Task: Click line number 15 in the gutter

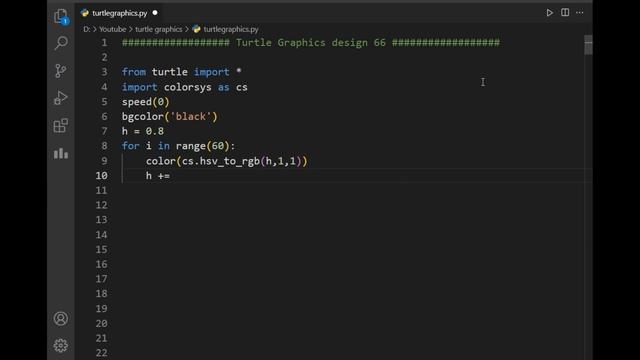Action: [x=102, y=250]
